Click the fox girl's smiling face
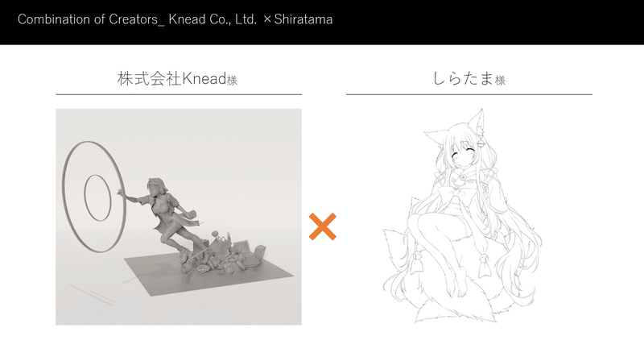Screen dimensions: 644x361 click(464, 156)
